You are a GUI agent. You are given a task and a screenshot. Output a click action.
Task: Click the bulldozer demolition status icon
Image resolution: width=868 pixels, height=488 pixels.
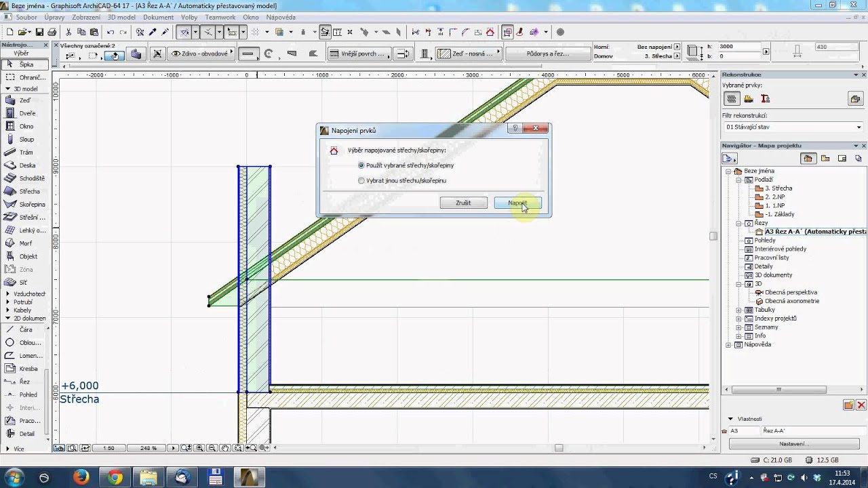748,99
